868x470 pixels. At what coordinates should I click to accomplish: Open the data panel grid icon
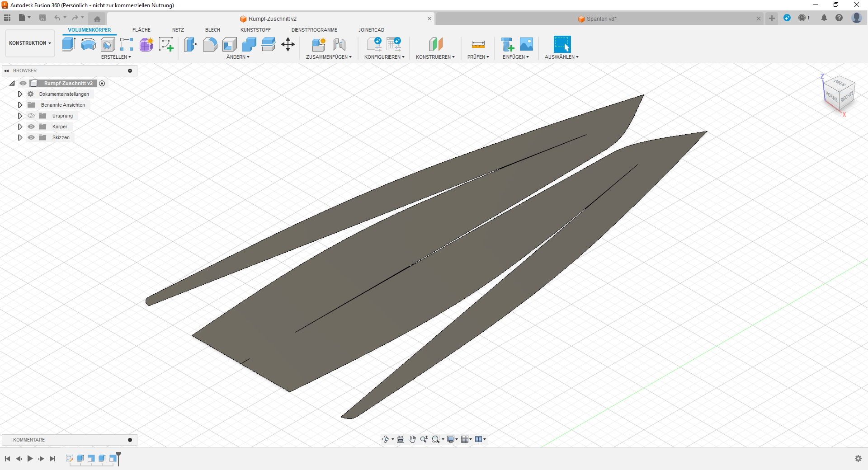[x=7, y=18]
